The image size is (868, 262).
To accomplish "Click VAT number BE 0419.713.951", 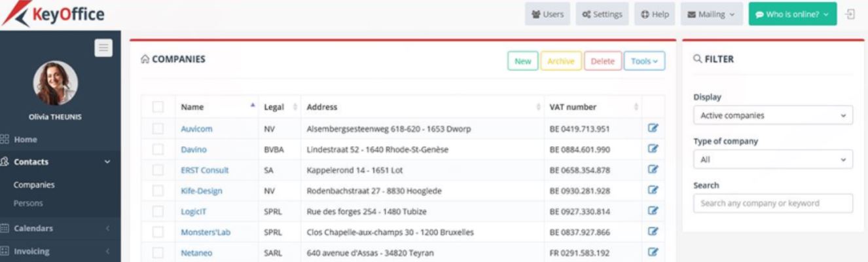I will coord(579,129).
